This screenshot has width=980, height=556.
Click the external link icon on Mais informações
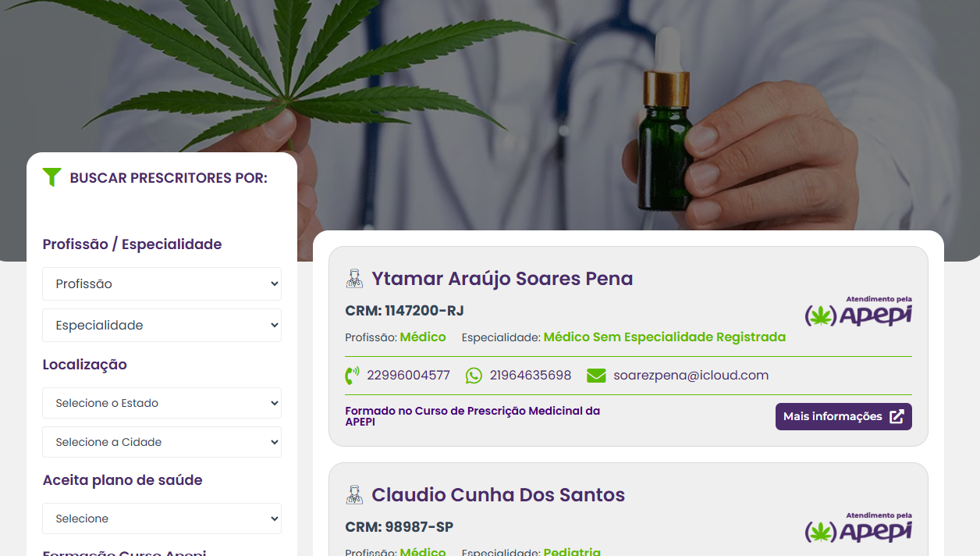click(897, 417)
